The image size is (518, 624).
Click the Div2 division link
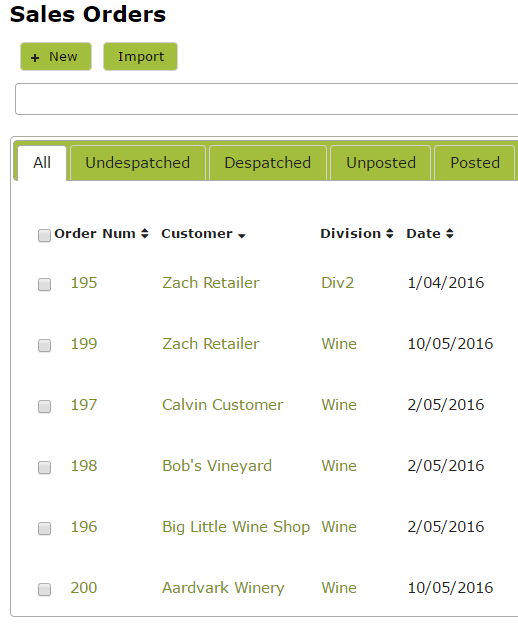[337, 283]
